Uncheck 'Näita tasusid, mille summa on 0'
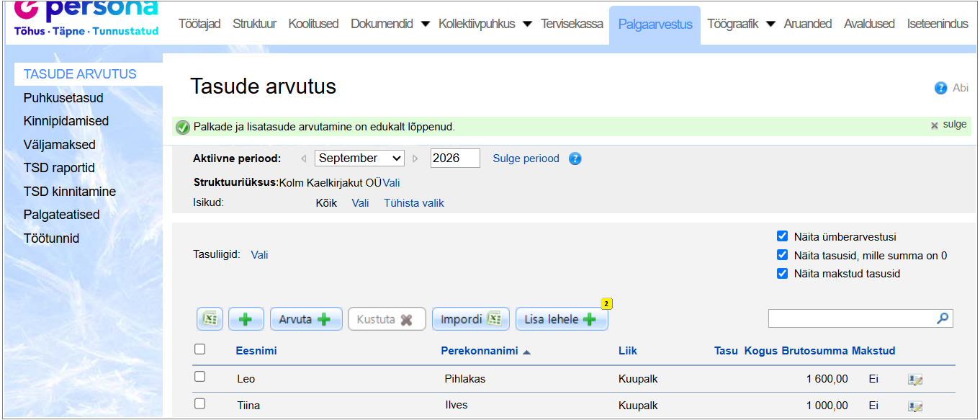This screenshot has height=420, width=980. coord(783,255)
